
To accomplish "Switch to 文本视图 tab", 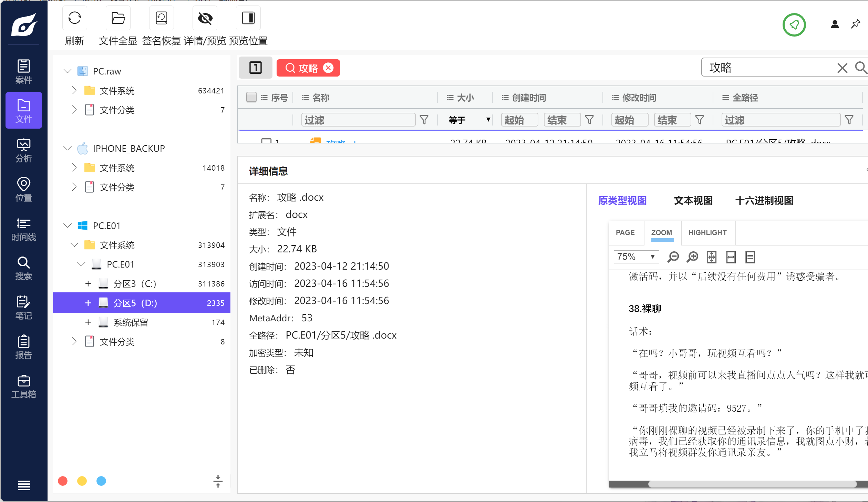I will (693, 200).
